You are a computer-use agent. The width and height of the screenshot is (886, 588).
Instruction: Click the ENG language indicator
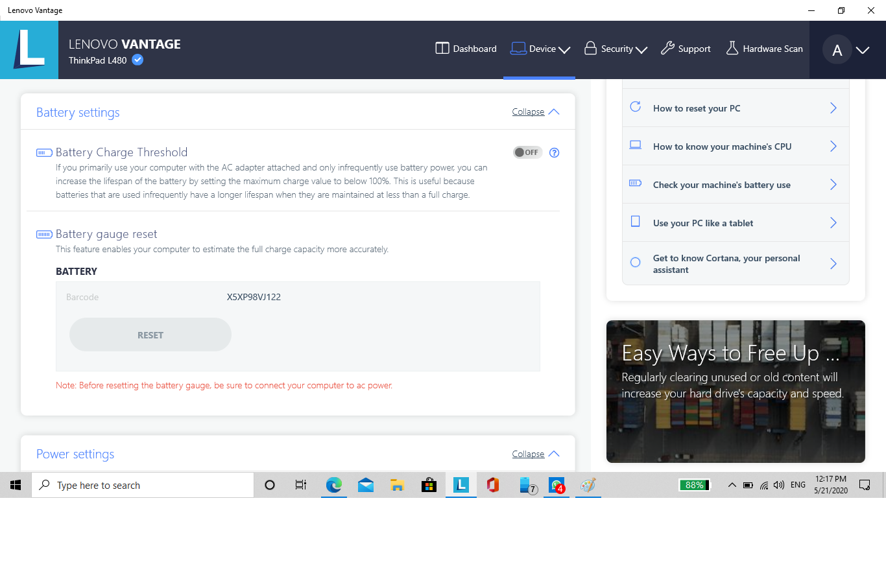(798, 485)
